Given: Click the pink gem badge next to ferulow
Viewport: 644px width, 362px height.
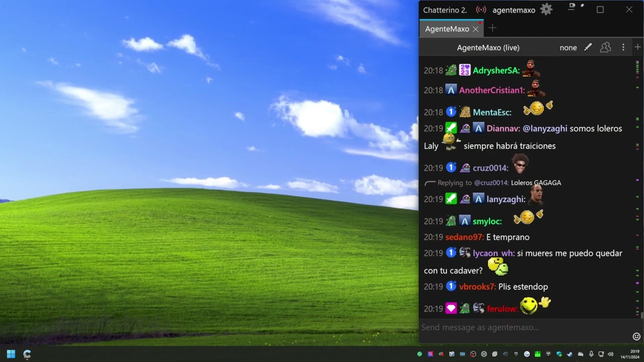Looking at the screenshot, I should [x=451, y=309].
